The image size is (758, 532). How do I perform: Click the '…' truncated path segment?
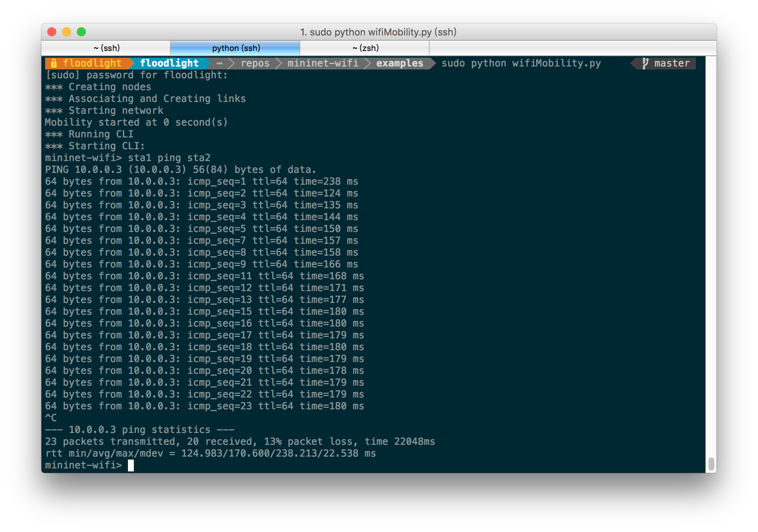point(220,63)
